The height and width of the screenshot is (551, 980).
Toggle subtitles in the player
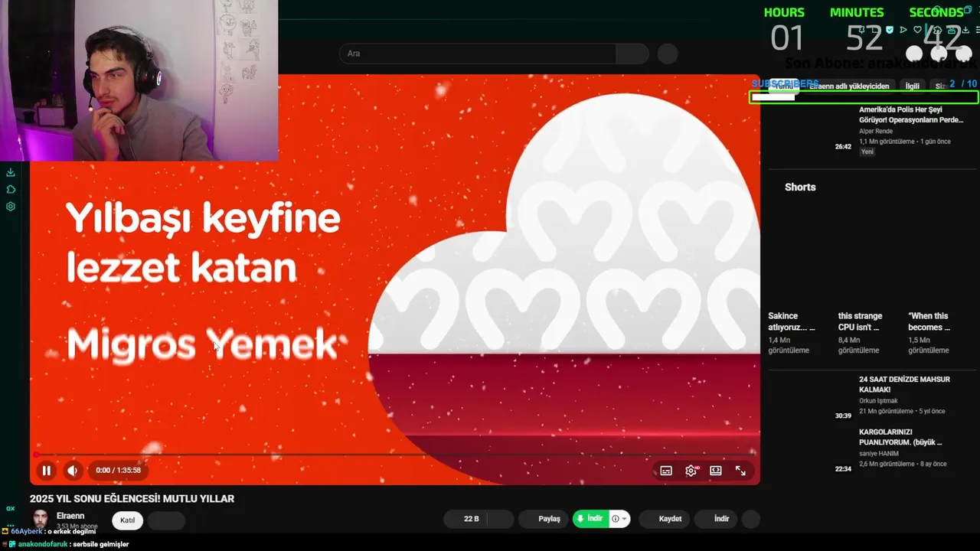coord(666,471)
